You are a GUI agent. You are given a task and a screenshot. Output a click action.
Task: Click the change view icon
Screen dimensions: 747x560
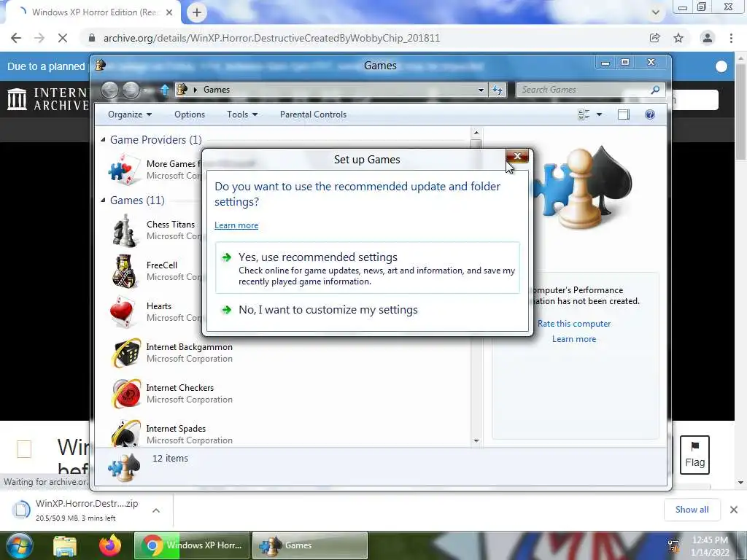coord(584,114)
